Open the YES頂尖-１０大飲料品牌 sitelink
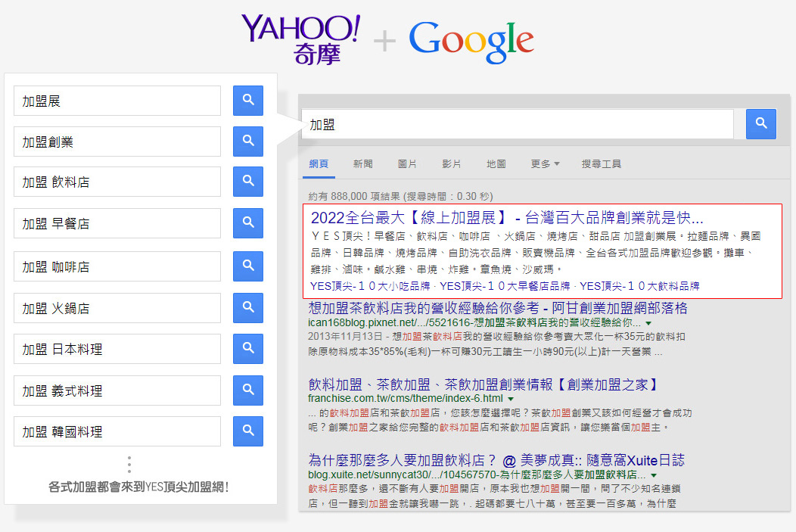Image resolution: width=796 pixels, height=532 pixels. (x=639, y=286)
